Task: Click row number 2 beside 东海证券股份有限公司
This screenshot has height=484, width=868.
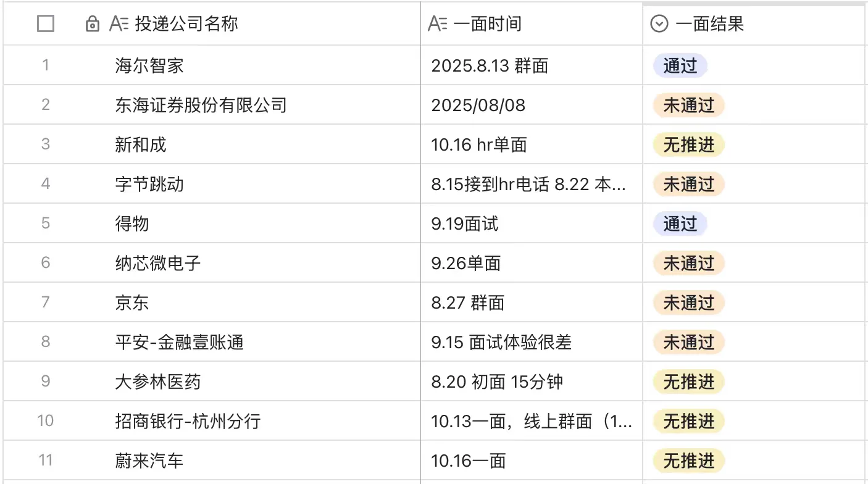Action: pos(46,105)
